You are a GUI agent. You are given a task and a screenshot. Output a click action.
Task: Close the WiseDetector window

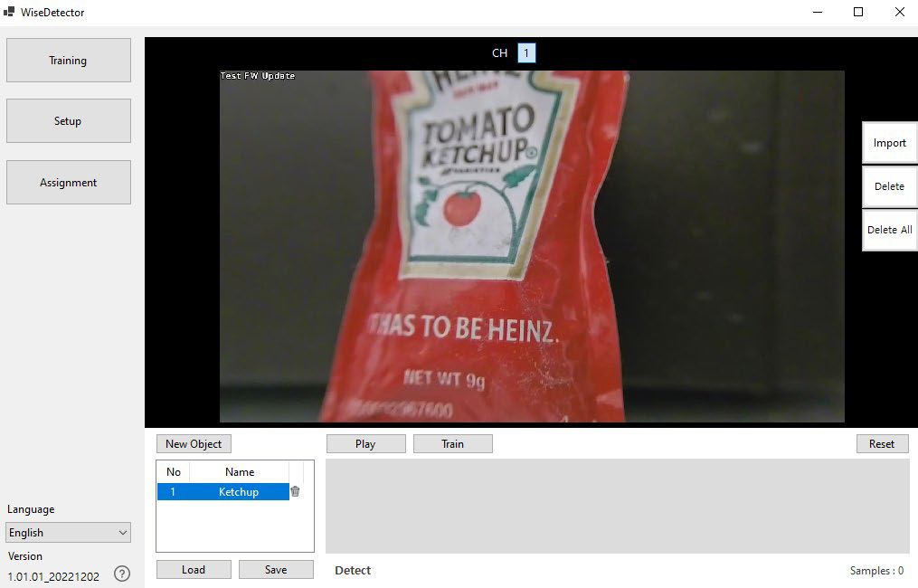pyautogui.click(x=900, y=12)
